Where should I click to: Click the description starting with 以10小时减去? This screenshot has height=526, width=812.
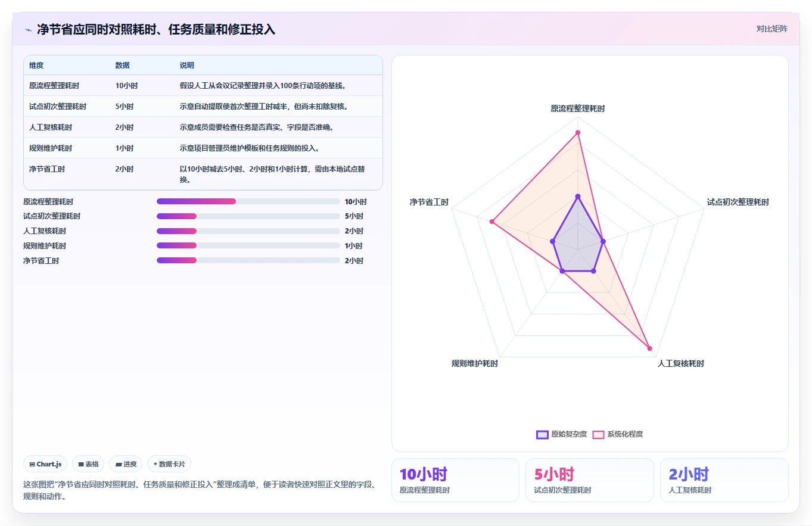(272, 174)
